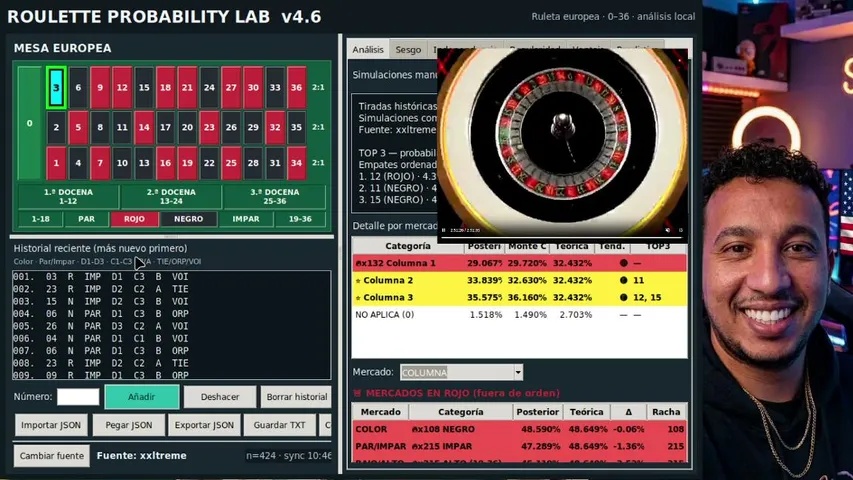
Task: Click history row 008. 23 R IMP
Action: pyautogui.click(x=171, y=363)
